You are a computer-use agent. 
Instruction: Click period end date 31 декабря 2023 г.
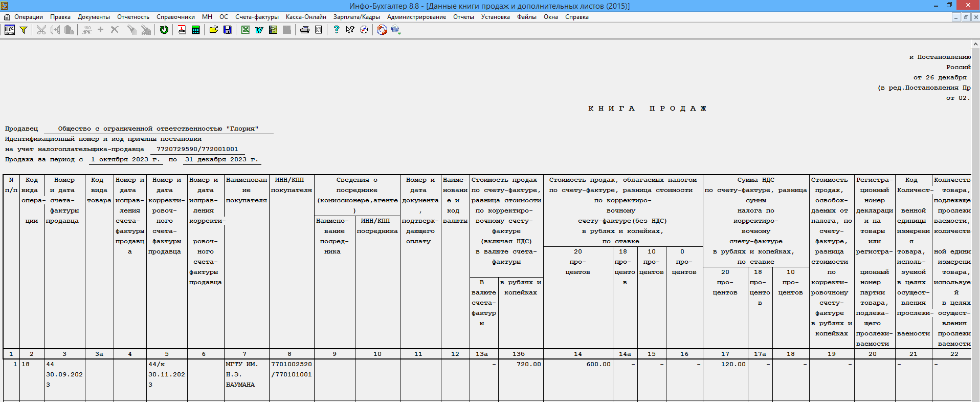pyautogui.click(x=222, y=159)
